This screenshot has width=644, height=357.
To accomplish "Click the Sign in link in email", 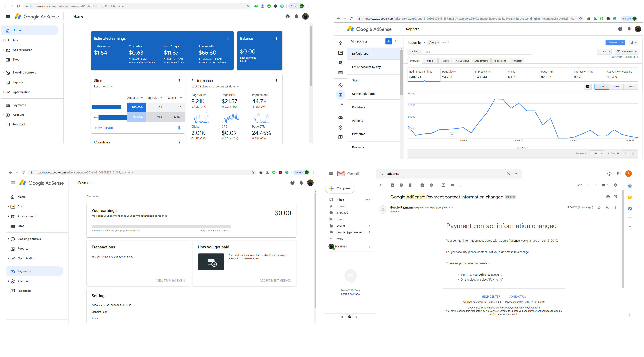I will 465,275.
